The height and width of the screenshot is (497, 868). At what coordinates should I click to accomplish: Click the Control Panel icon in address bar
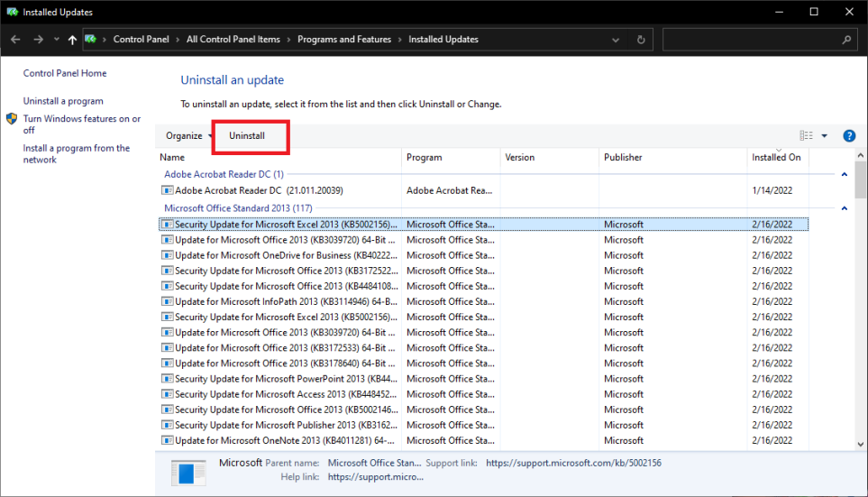[90, 40]
